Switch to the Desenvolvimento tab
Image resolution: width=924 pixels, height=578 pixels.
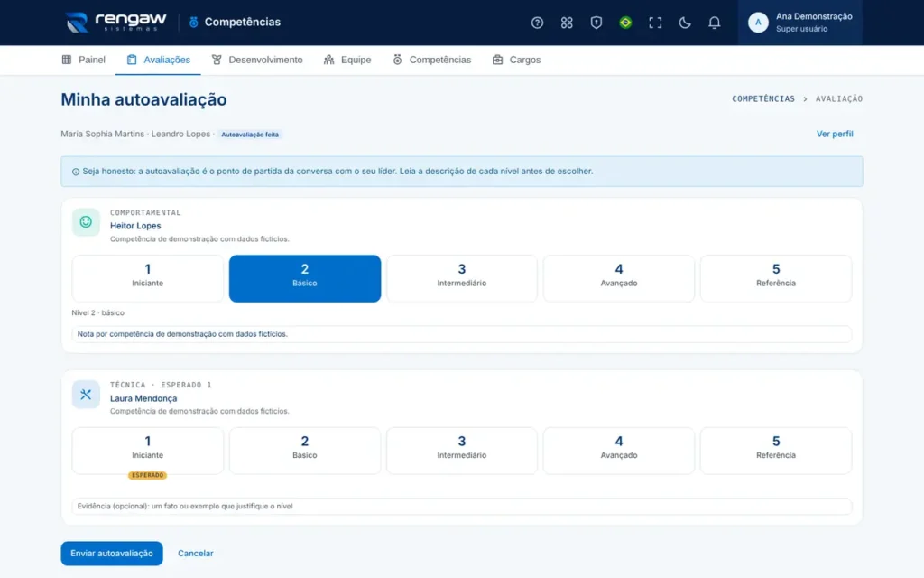257,60
